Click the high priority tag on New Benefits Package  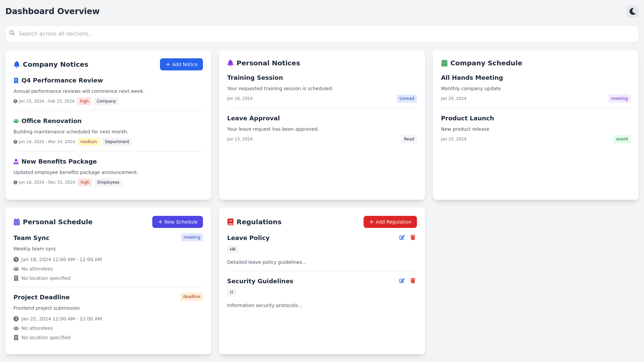(85, 182)
